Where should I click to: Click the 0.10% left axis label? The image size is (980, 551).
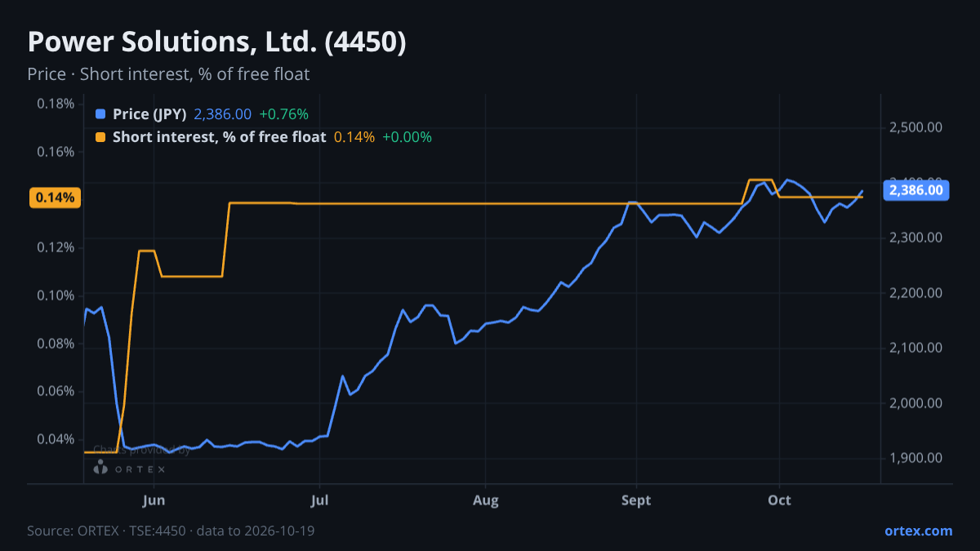click(x=56, y=295)
